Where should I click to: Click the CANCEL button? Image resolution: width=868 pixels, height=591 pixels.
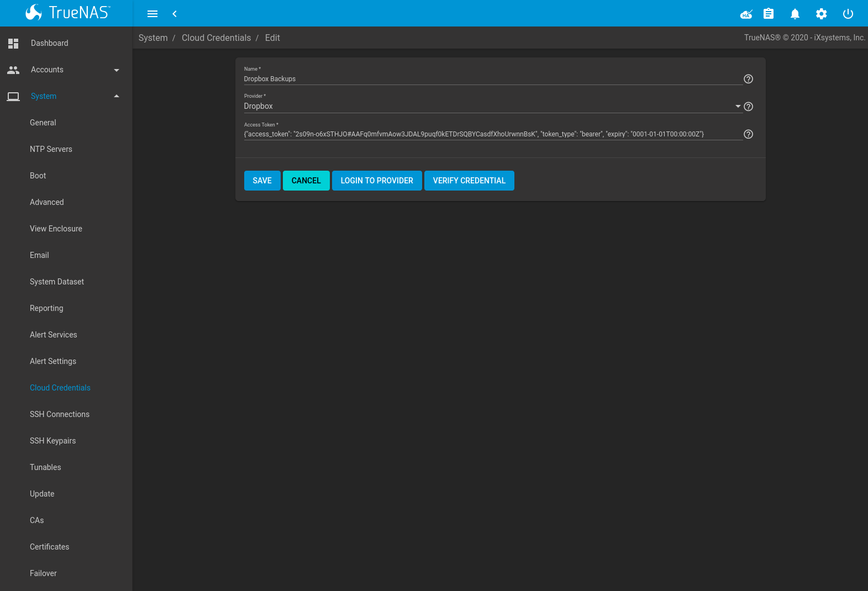coord(306,181)
